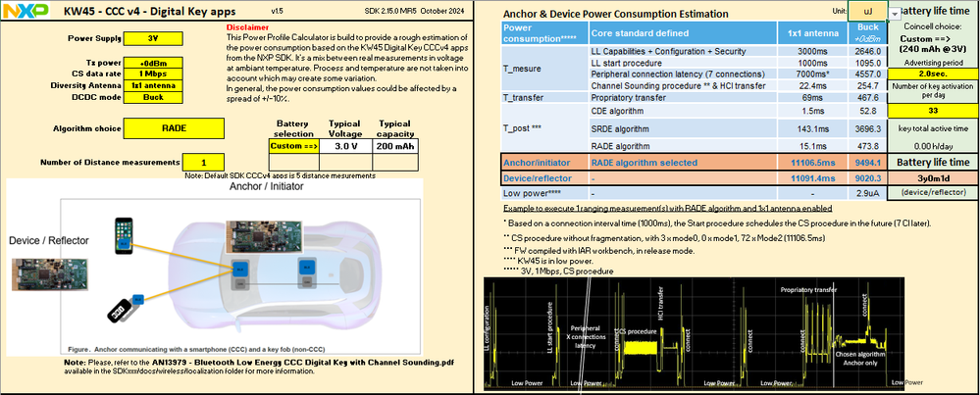The height and width of the screenshot is (395, 980).
Task: Select the T_mesure row header
Action: 544,69
